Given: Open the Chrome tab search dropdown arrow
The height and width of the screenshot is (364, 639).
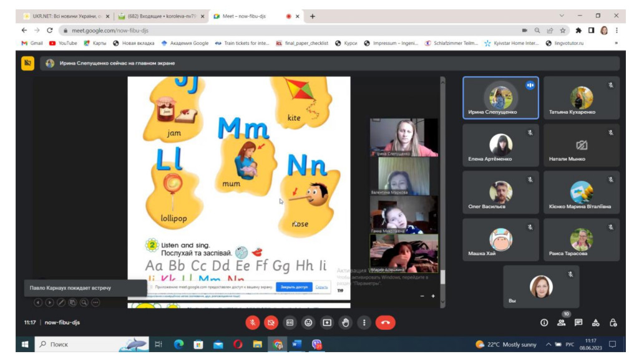Looking at the screenshot, I should (562, 16).
